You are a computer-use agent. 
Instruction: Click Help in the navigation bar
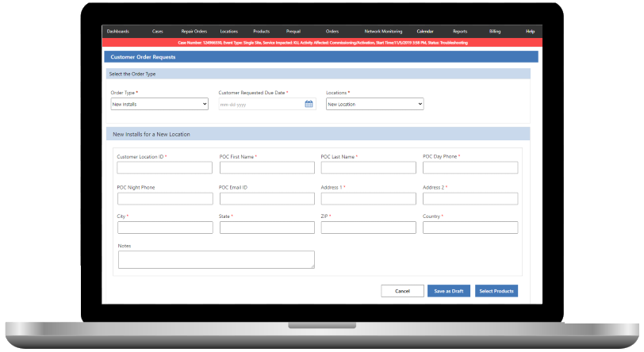point(531,31)
